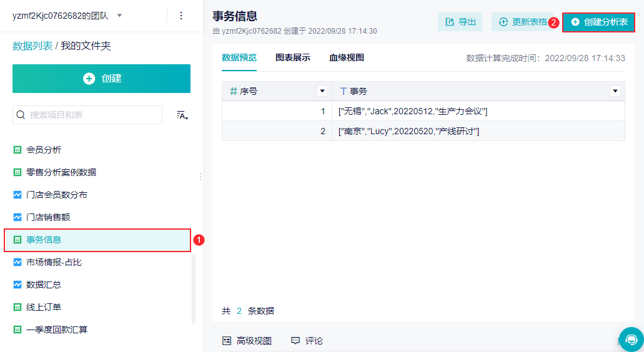Open the 事务 column dropdown arrow
This screenshot has height=352, width=644.
point(615,91)
